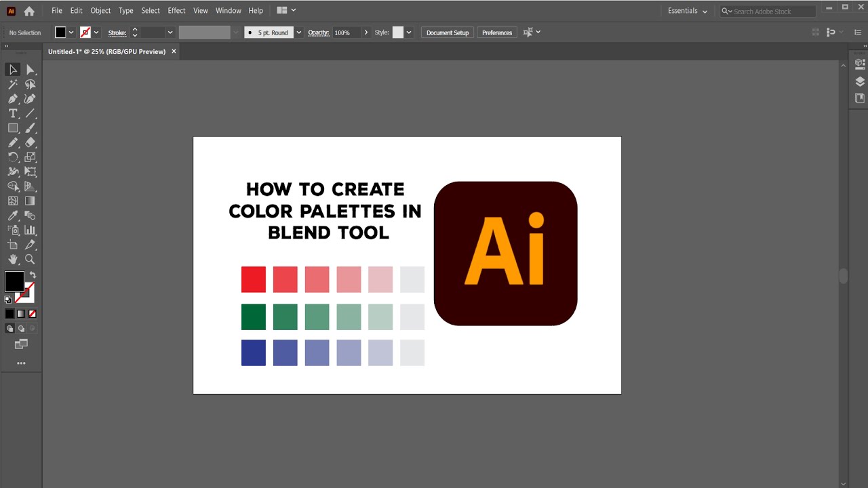Open the Effect menu
This screenshot has height=488, width=868.
177,11
